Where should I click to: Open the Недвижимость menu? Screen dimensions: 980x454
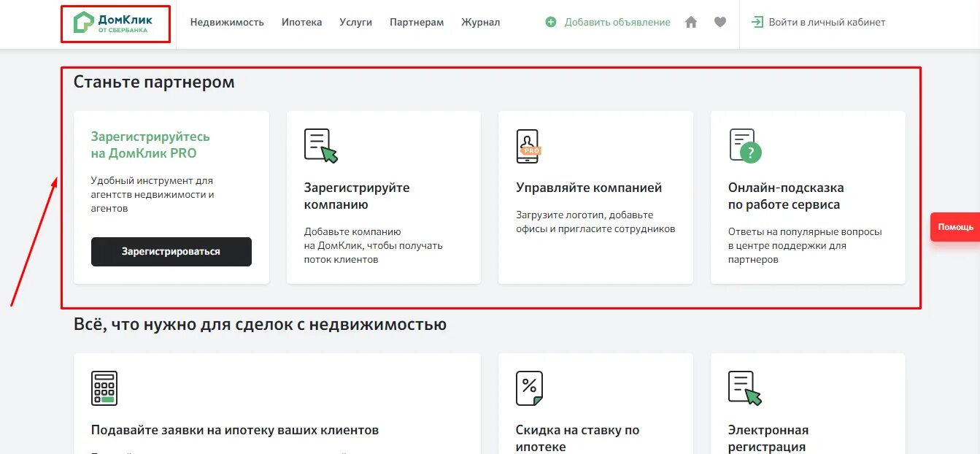point(227,23)
